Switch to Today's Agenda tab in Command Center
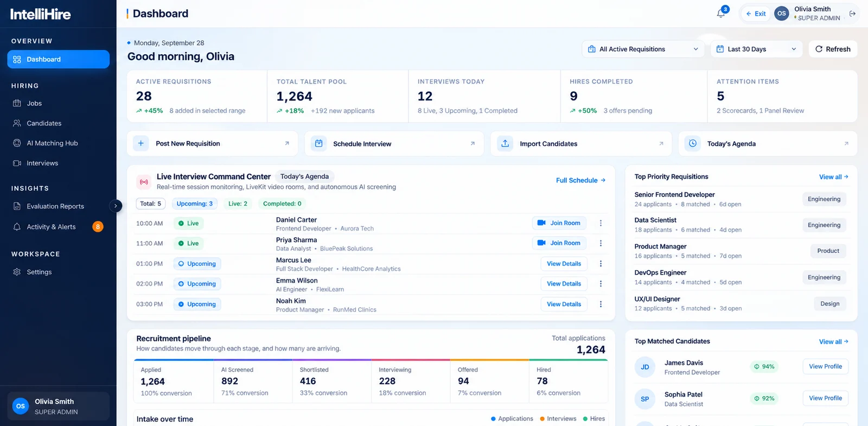 [304, 176]
